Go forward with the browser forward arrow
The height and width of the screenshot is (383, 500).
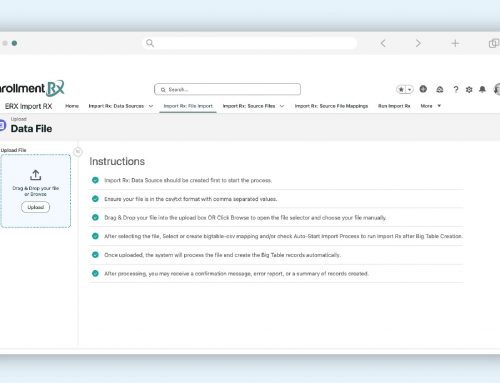pyautogui.click(x=418, y=43)
